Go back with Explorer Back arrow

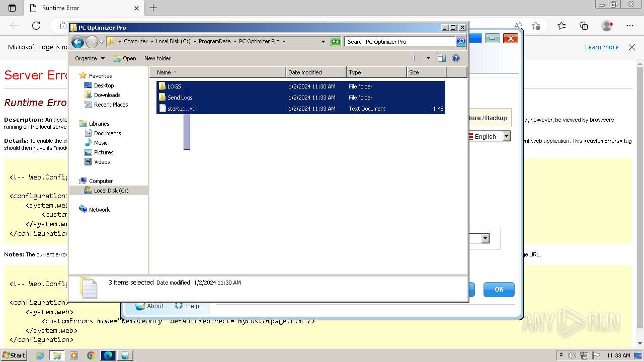coord(77,42)
